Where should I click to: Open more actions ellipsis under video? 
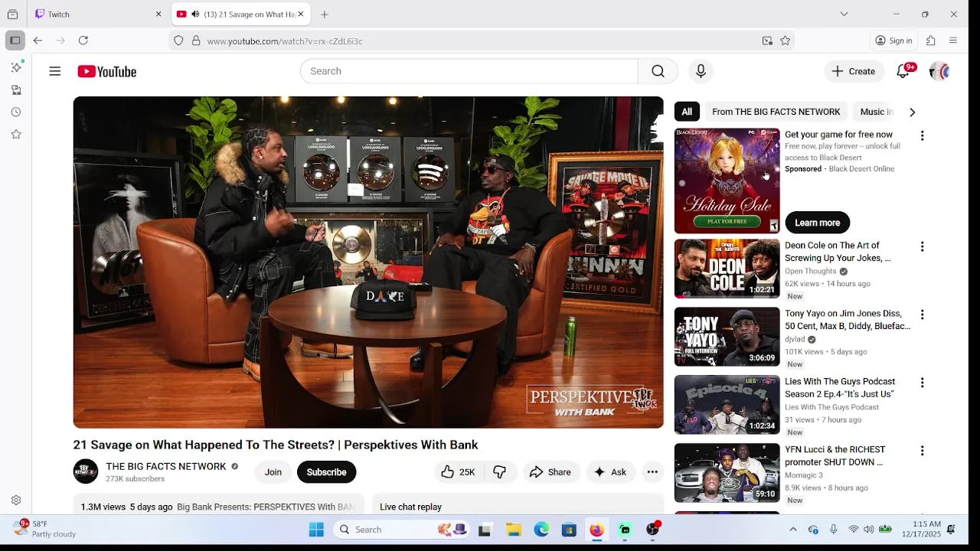pos(652,472)
